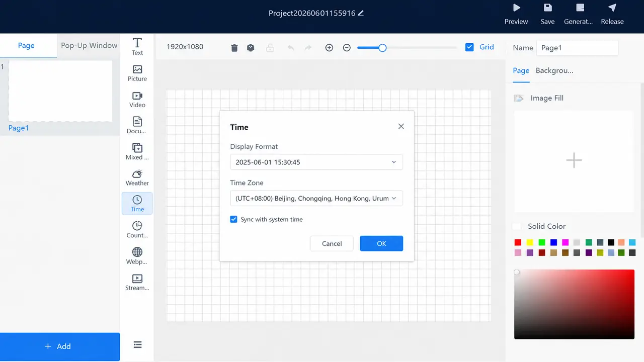
Task: Click the Release paper-plane icon
Action: [612, 8]
